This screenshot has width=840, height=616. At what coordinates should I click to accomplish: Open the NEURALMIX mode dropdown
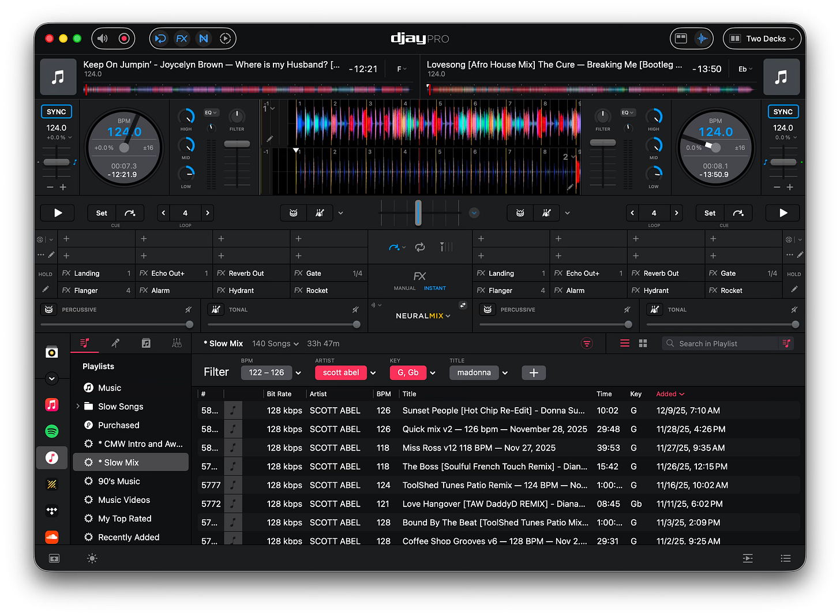(x=423, y=315)
